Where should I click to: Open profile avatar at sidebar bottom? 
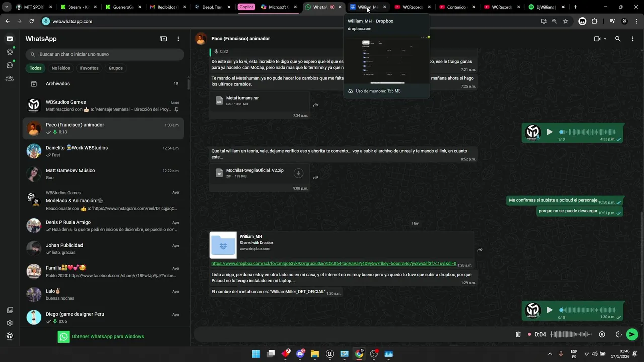[10, 336]
